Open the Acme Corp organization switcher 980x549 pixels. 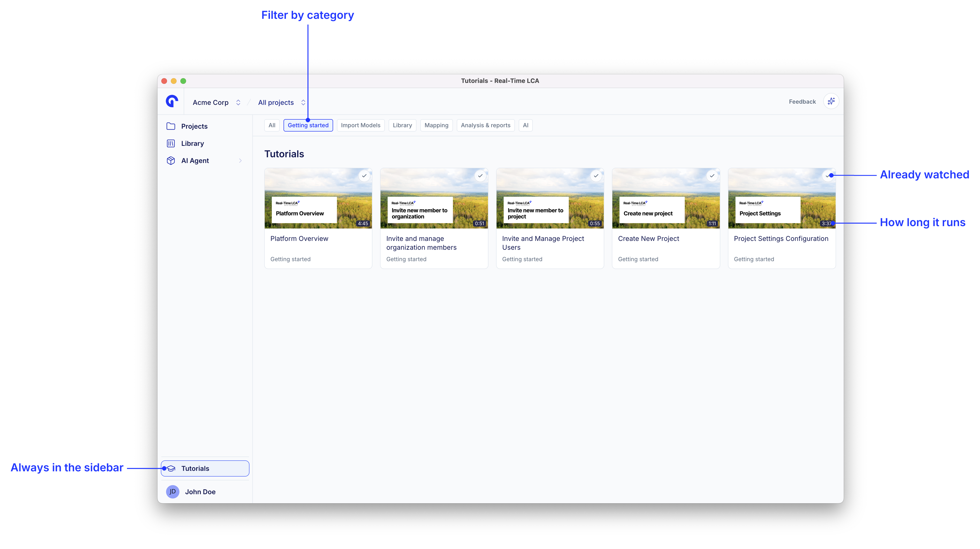pyautogui.click(x=217, y=102)
